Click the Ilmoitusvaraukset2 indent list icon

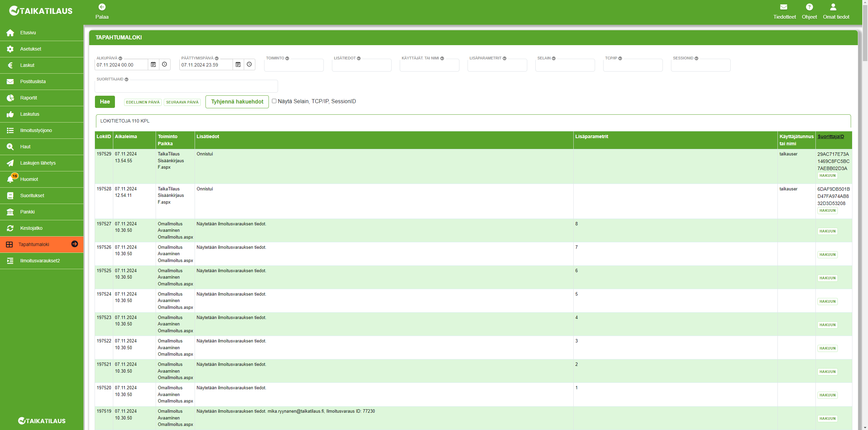coord(10,261)
